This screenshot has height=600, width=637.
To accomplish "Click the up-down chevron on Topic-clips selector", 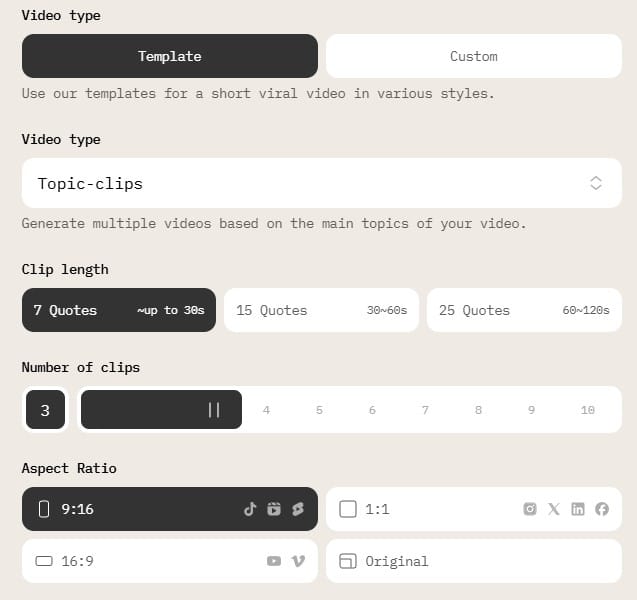I will click(x=596, y=183).
